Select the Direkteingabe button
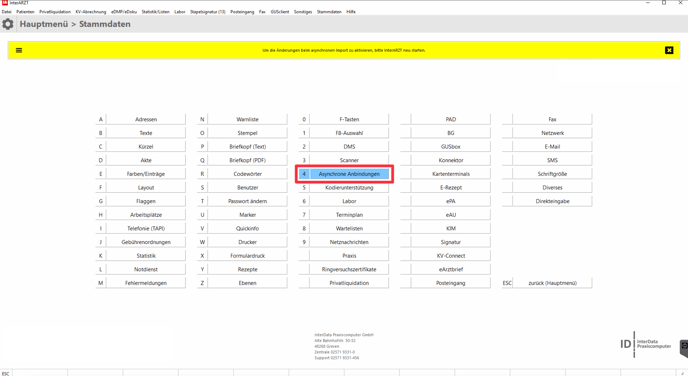 tap(552, 201)
